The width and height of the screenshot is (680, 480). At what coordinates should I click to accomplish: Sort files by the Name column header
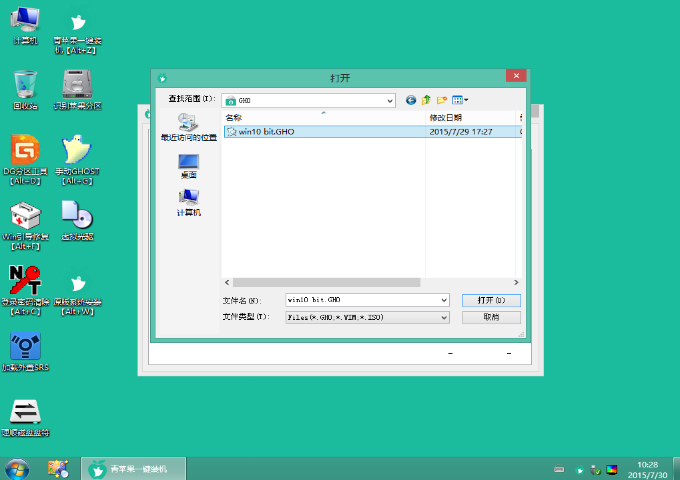320,118
